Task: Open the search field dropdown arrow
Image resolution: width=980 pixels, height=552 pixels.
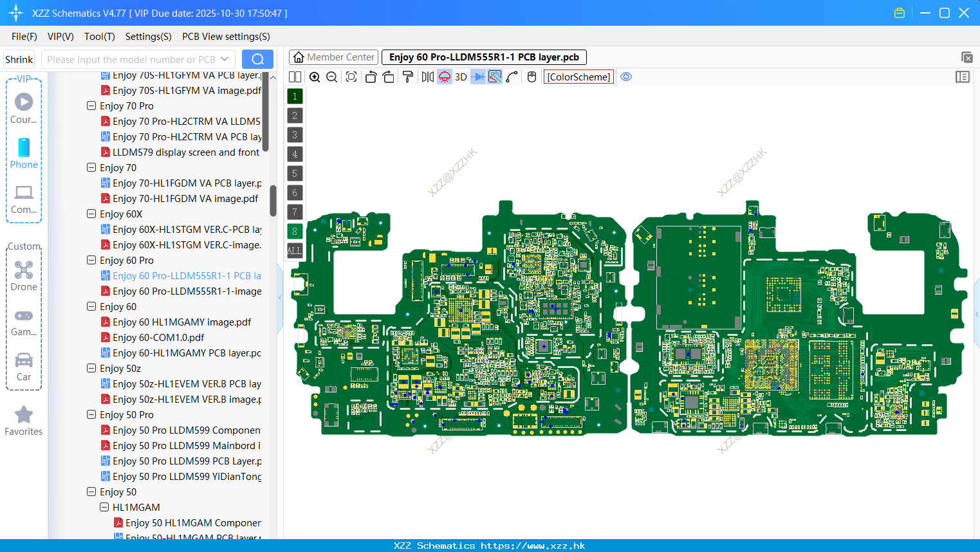Action: point(225,59)
